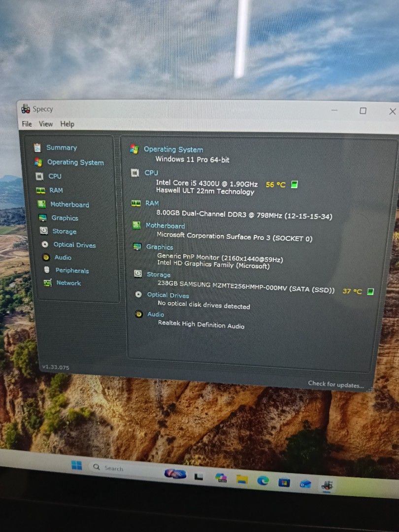The image size is (399, 532).
Task: Click the disc icon beside sidebar Optical Drives
Action: [45, 244]
